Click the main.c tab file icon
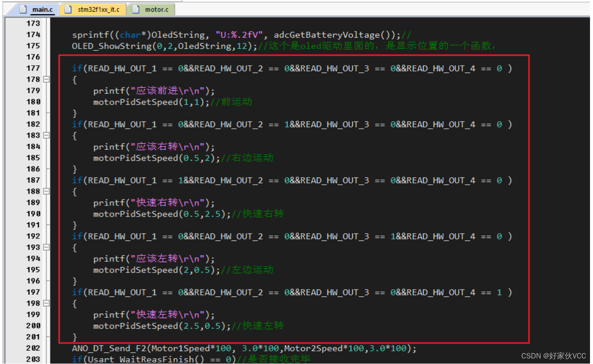This screenshot has height=364, width=593. pyautogui.click(x=24, y=9)
